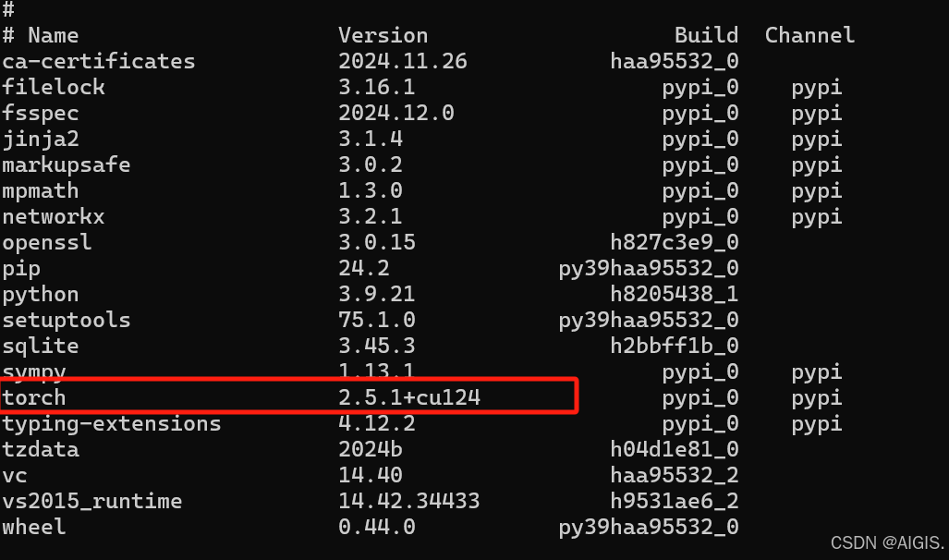
Task: Select the ca-certificates package name
Action: (99, 62)
